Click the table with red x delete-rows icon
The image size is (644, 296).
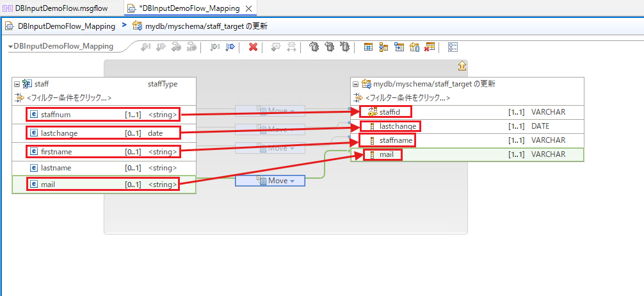[430, 47]
